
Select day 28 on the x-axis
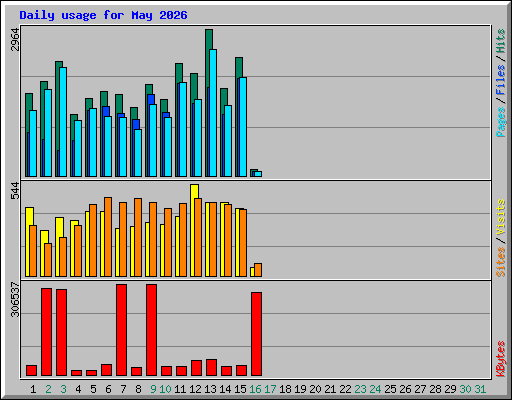click(x=435, y=389)
